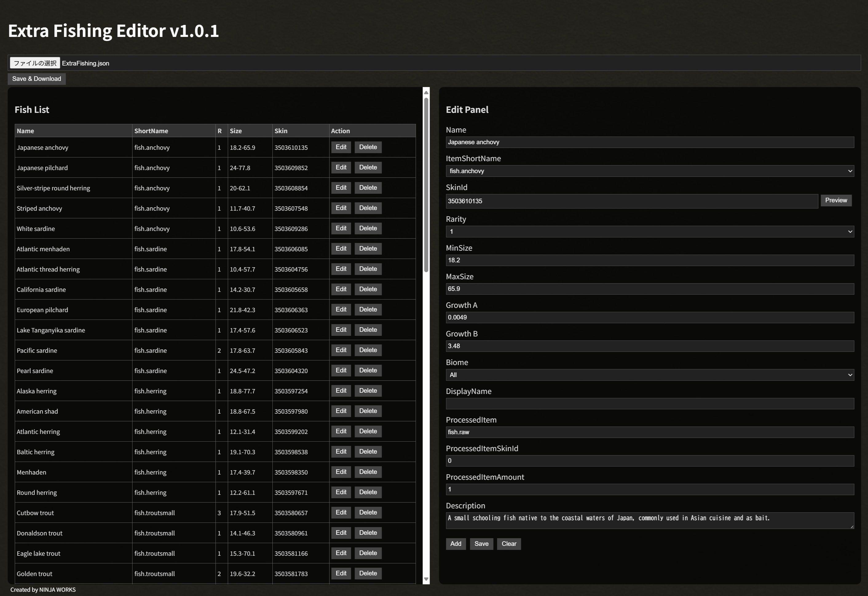
Task: Click the fish list scroll down arrow
Action: coord(426,579)
